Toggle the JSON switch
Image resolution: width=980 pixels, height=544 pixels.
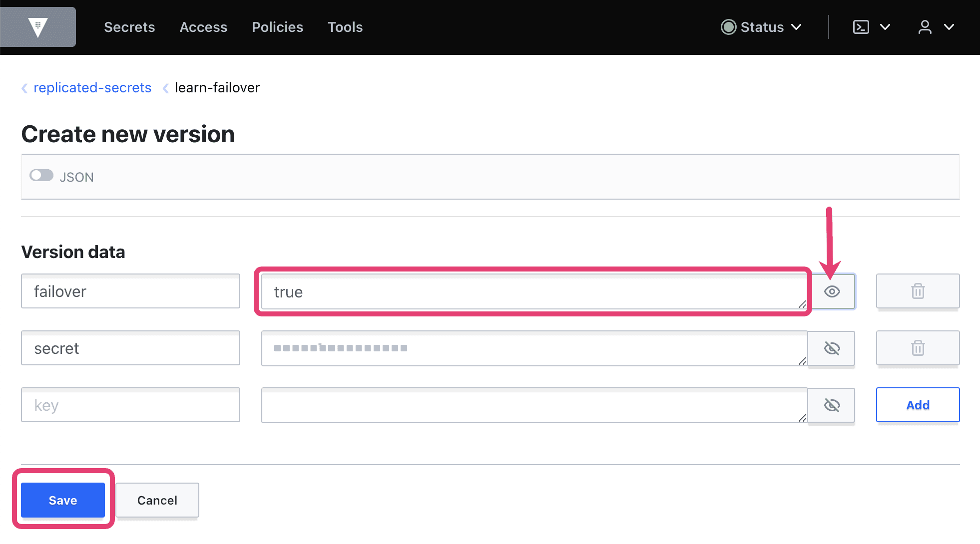pos(41,176)
